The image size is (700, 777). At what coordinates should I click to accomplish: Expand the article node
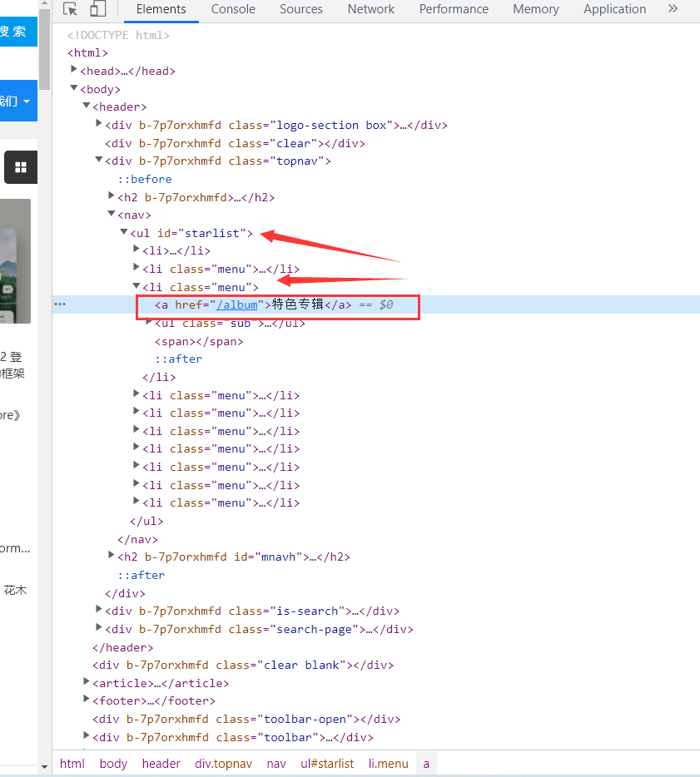coord(86,681)
